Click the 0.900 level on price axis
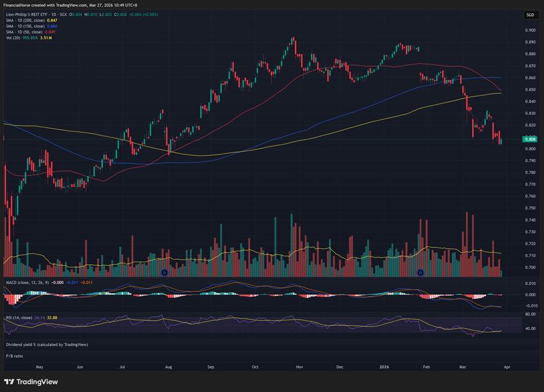 pos(530,30)
